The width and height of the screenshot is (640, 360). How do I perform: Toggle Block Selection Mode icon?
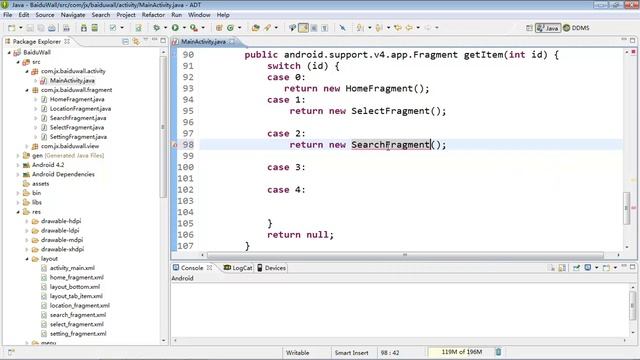(314, 28)
